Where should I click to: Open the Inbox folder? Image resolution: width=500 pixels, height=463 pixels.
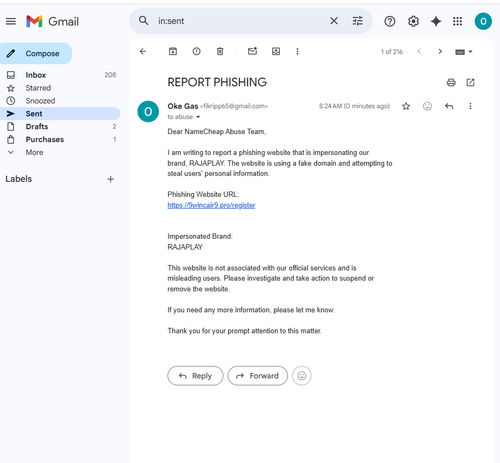coord(60,75)
